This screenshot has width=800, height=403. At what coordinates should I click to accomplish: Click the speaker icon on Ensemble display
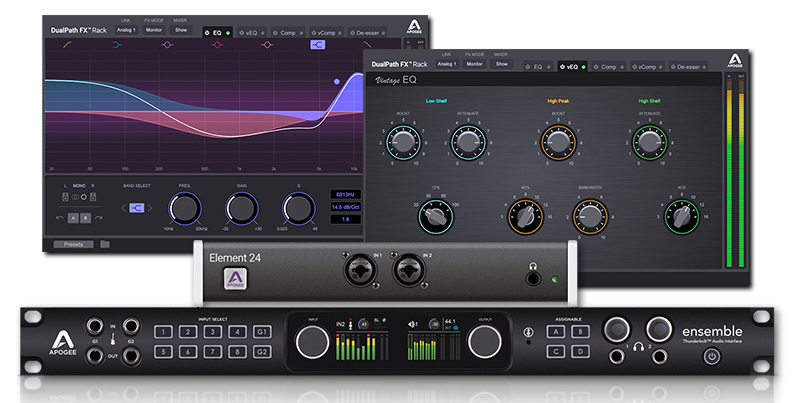(x=412, y=324)
